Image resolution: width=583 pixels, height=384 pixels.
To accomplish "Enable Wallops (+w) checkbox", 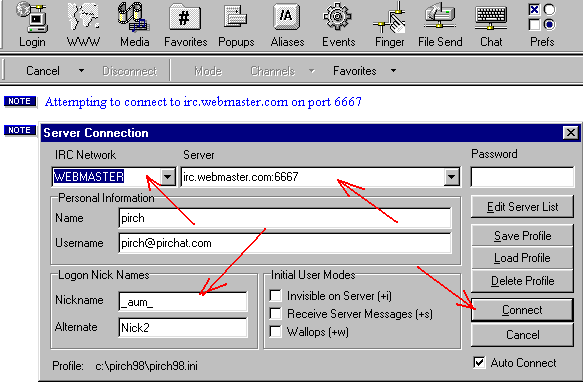I will pos(276,331).
